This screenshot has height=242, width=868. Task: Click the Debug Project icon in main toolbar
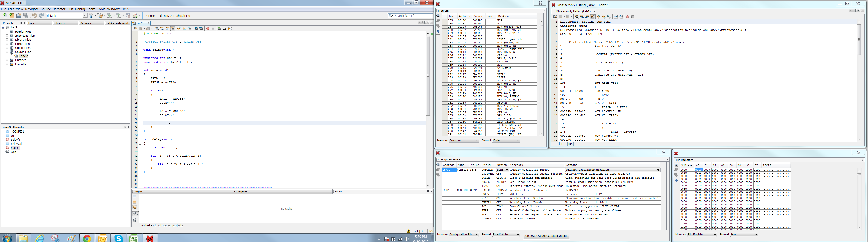coord(136,16)
